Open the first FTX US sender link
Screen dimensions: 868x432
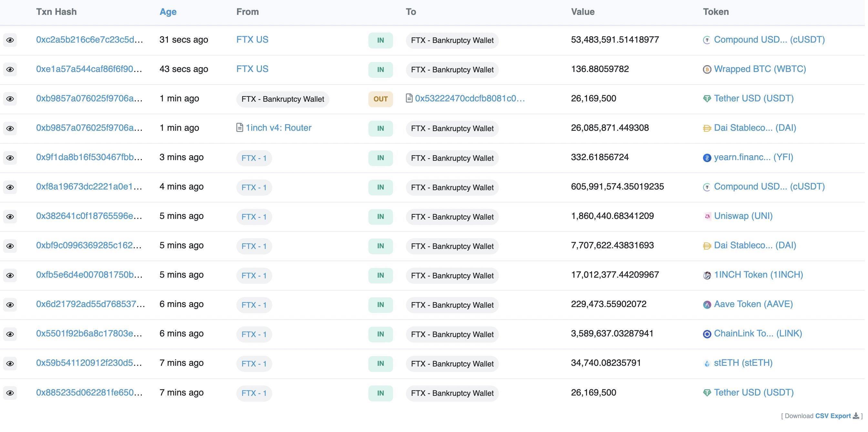point(252,40)
